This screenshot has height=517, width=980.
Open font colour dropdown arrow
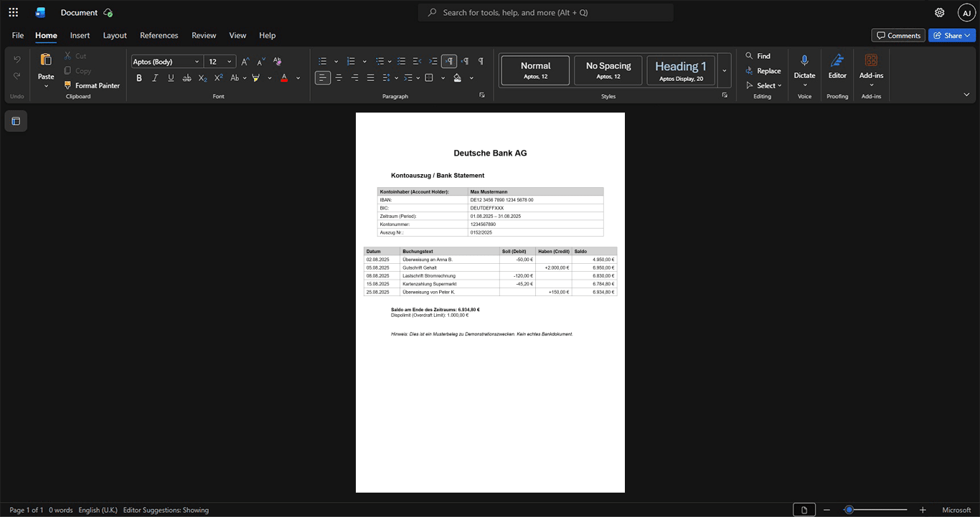tap(298, 77)
